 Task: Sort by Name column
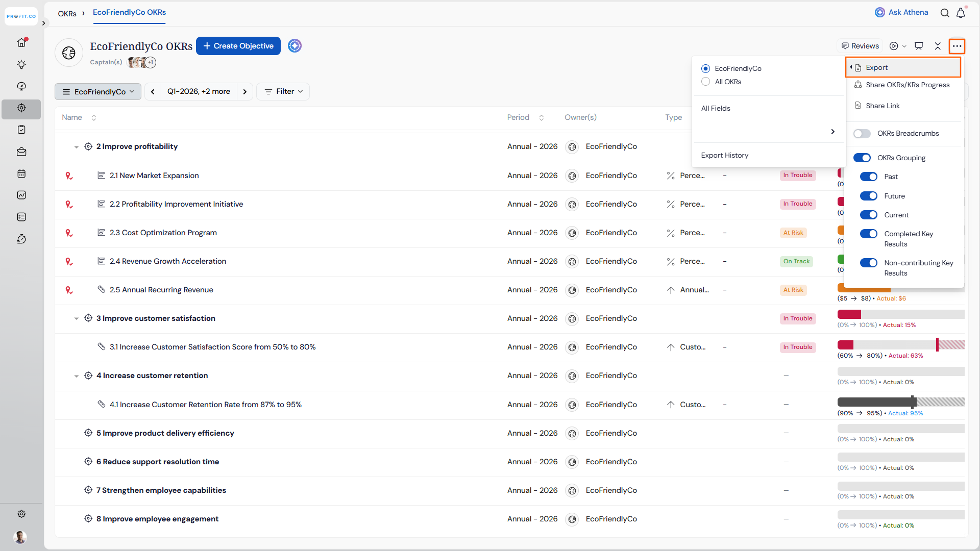pyautogui.click(x=94, y=118)
